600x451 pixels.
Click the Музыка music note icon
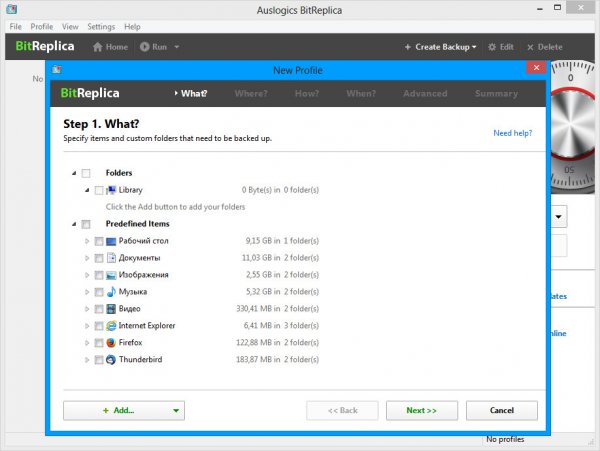(x=111, y=291)
